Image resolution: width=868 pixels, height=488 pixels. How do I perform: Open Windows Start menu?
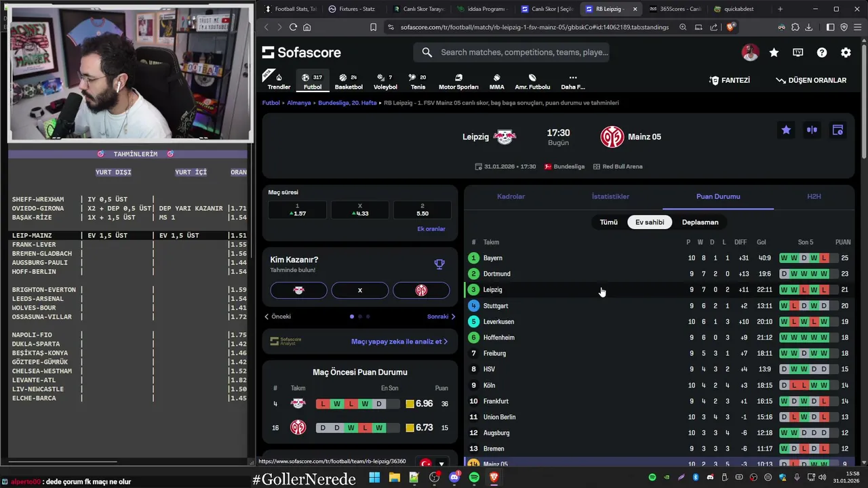coord(374,477)
